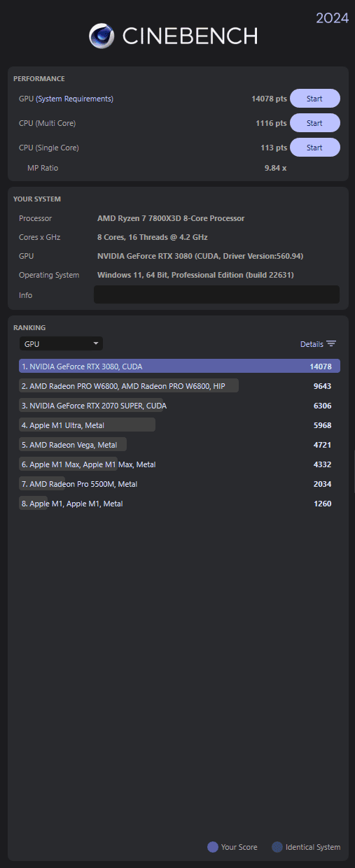Select the Apple M1 Ultra ranking row

179,425
